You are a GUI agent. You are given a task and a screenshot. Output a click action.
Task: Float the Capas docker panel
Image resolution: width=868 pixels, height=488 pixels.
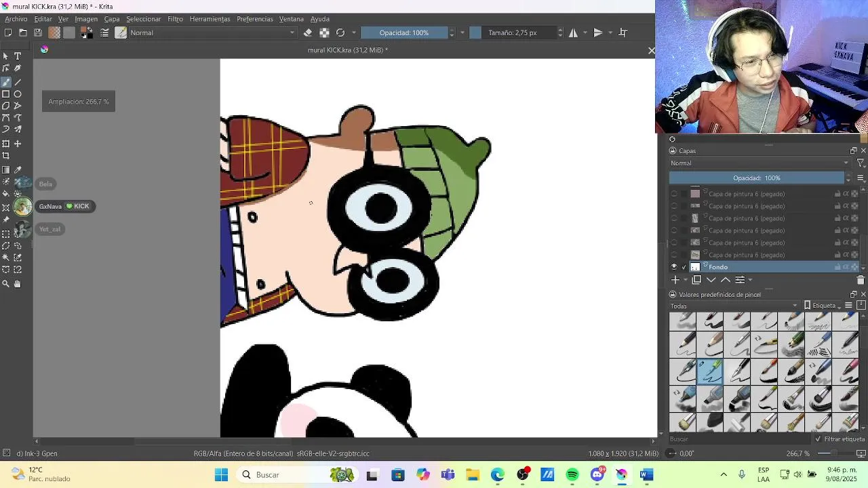[x=853, y=150]
